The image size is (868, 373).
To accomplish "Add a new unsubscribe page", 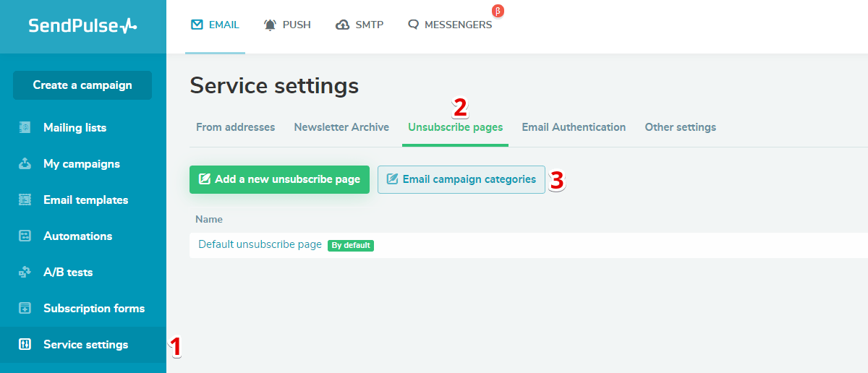I will point(279,179).
